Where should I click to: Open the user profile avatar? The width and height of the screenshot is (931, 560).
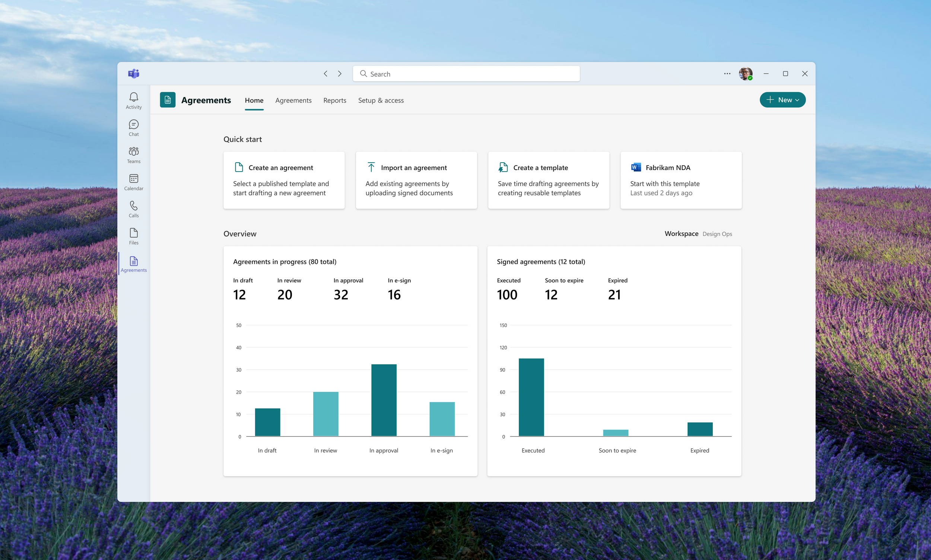click(745, 74)
